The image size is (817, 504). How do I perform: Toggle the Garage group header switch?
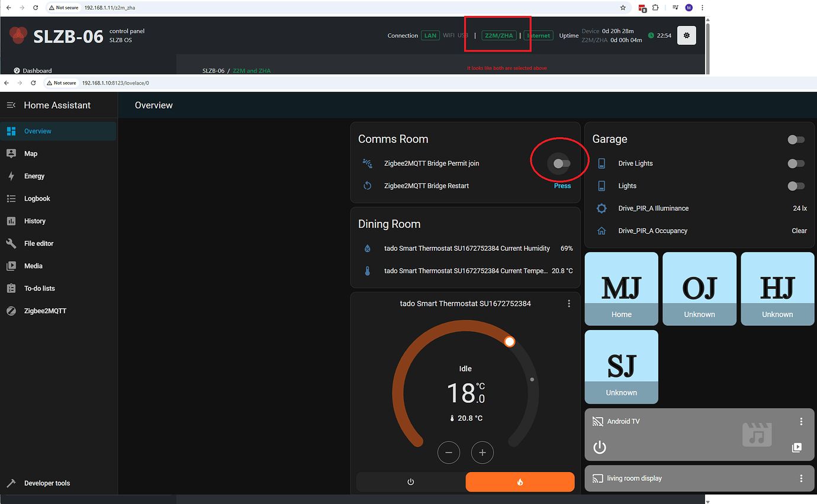click(x=796, y=140)
